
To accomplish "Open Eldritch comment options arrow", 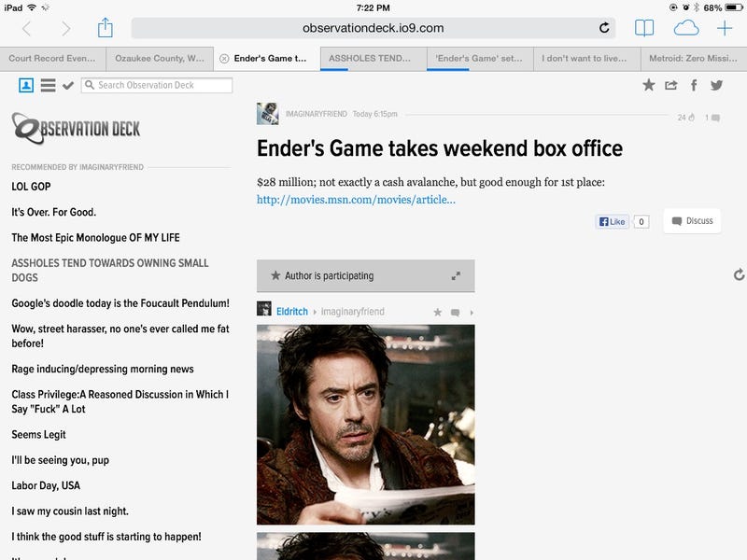I will coord(472,313).
